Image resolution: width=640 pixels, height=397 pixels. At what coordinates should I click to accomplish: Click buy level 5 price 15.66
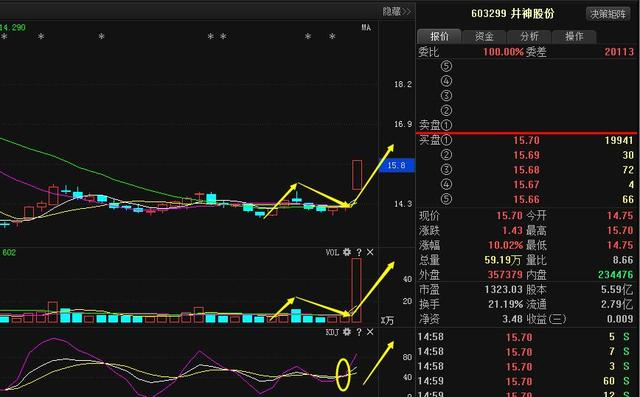(x=526, y=199)
